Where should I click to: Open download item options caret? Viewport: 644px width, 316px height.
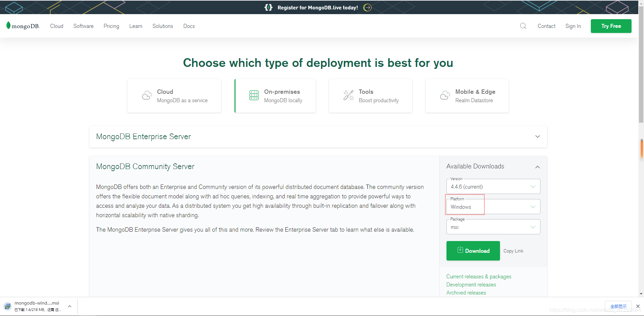pos(70,306)
